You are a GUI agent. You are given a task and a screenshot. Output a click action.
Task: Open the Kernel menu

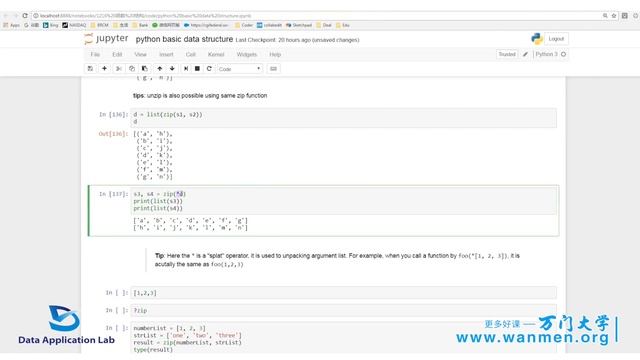pos(216,54)
